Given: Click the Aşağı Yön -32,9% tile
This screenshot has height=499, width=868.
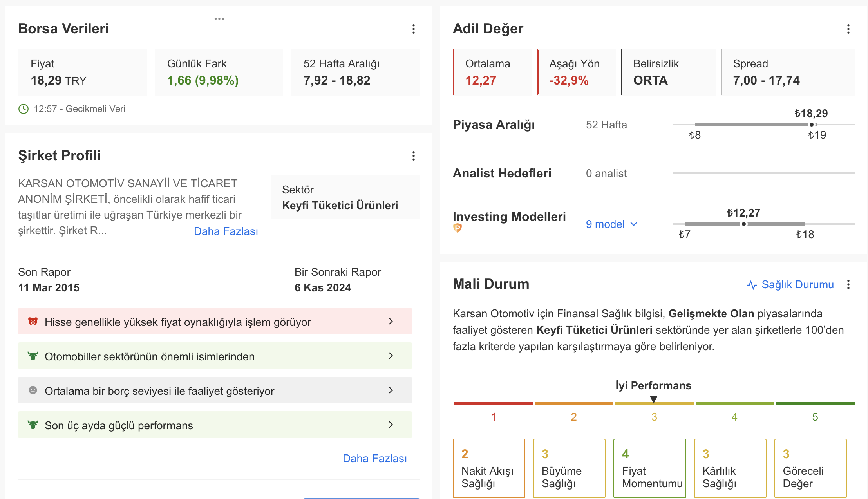Looking at the screenshot, I should click(577, 72).
